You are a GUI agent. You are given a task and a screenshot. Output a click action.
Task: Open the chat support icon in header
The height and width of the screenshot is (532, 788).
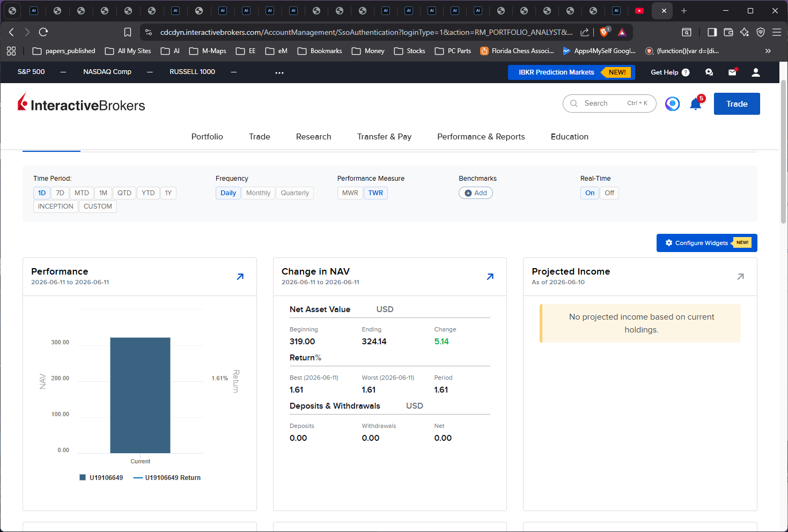(x=709, y=72)
